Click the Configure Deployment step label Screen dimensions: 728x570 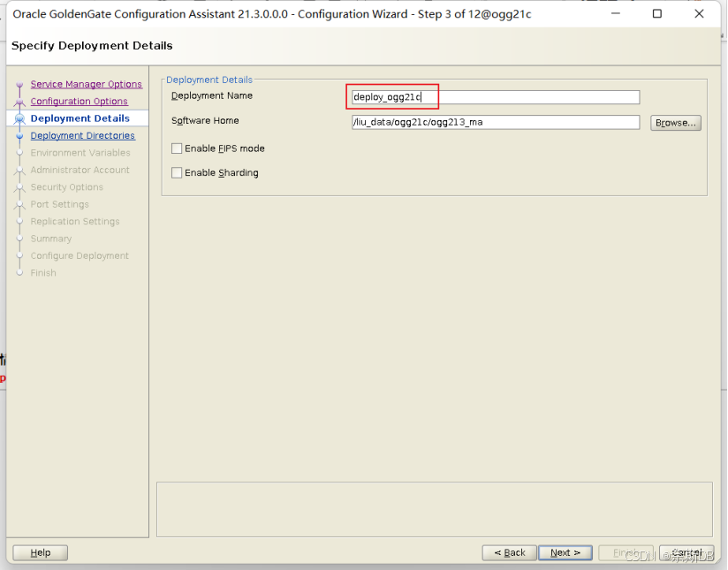(x=80, y=256)
